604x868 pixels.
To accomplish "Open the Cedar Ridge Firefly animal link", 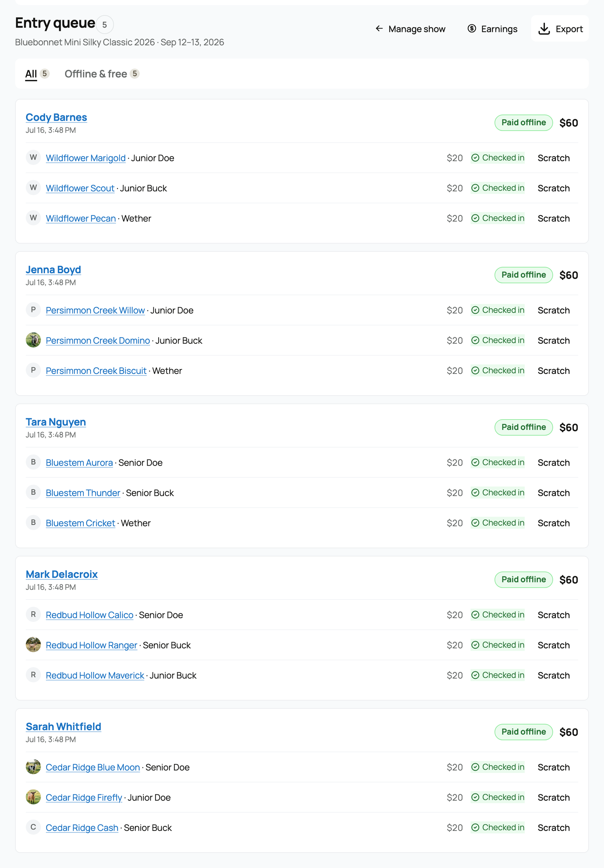I will point(84,798).
